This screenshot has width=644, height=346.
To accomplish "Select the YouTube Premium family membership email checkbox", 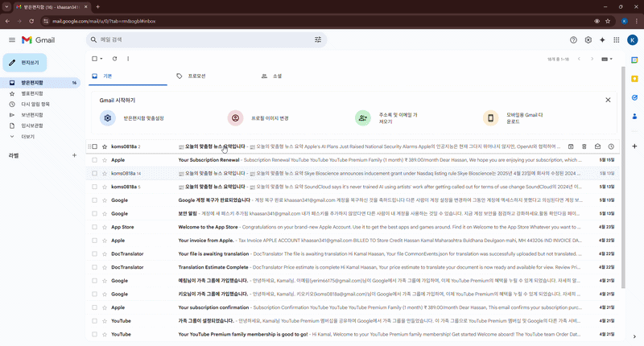I will coord(94,335).
